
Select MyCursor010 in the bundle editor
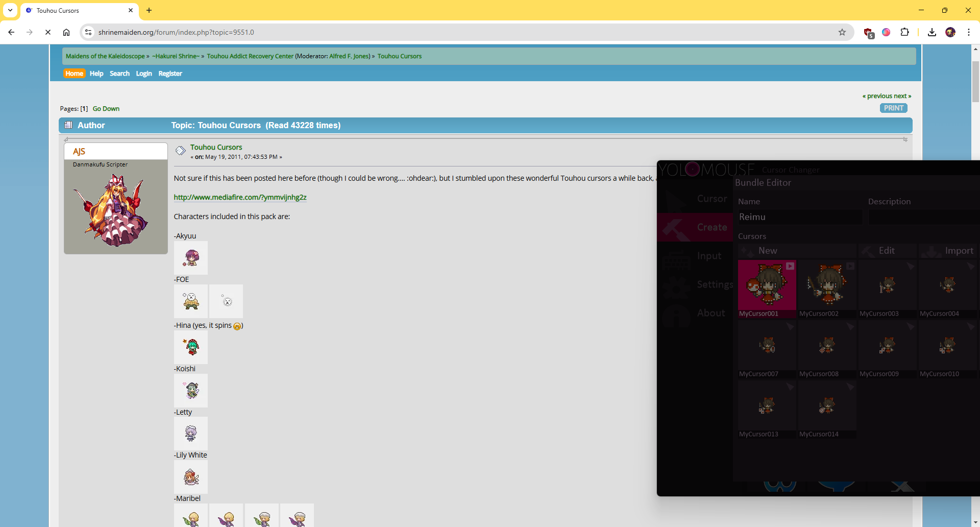(x=948, y=349)
